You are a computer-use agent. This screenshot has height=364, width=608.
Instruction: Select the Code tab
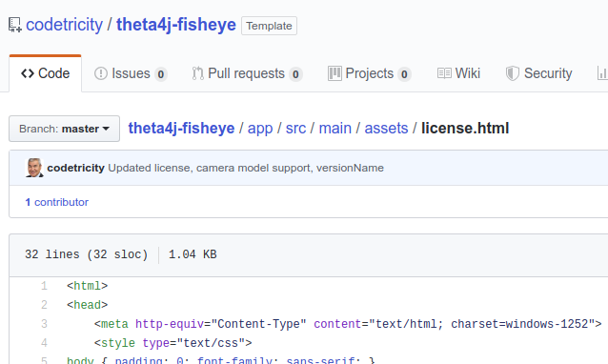point(46,73)
